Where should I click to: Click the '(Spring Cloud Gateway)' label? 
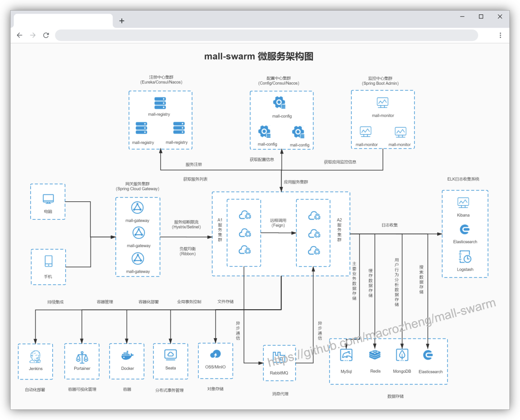pos(137,189)
